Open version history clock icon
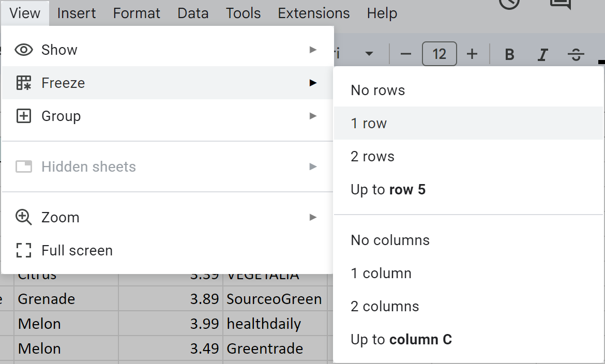605x364 pixels. tap(509, 3)
